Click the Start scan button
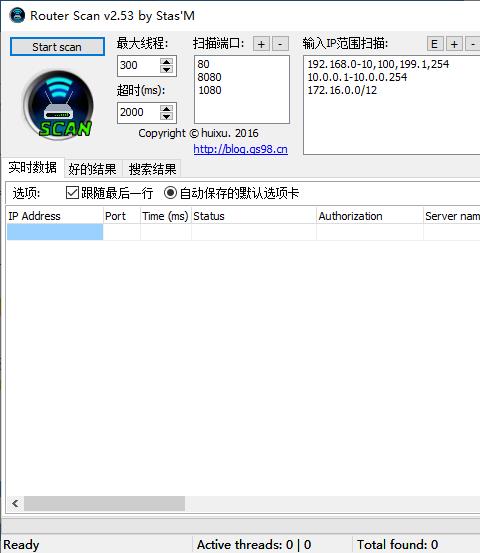480x553 pixels. pos(57,47)
